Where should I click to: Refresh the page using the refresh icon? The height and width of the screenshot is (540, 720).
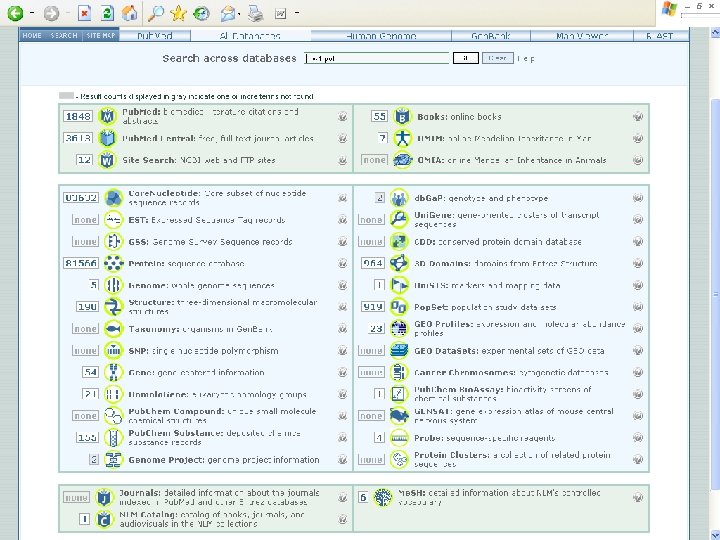(x=107, y=13)
